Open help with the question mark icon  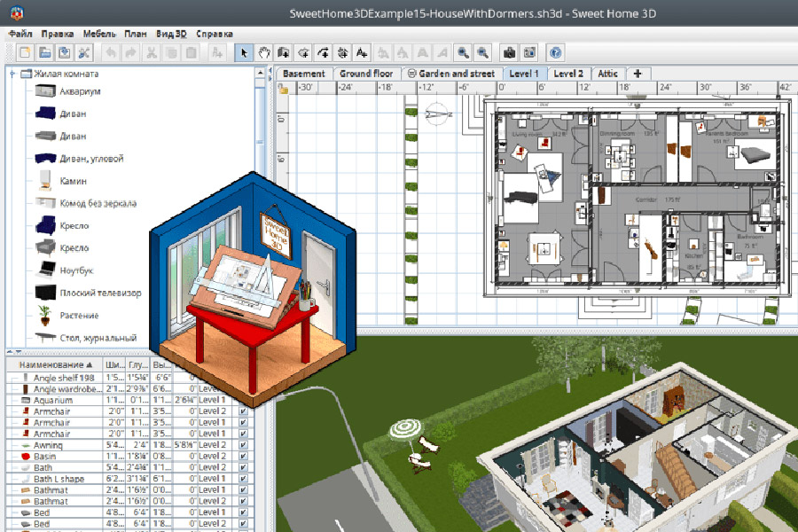pyautogui.click(x=555, y=52)
